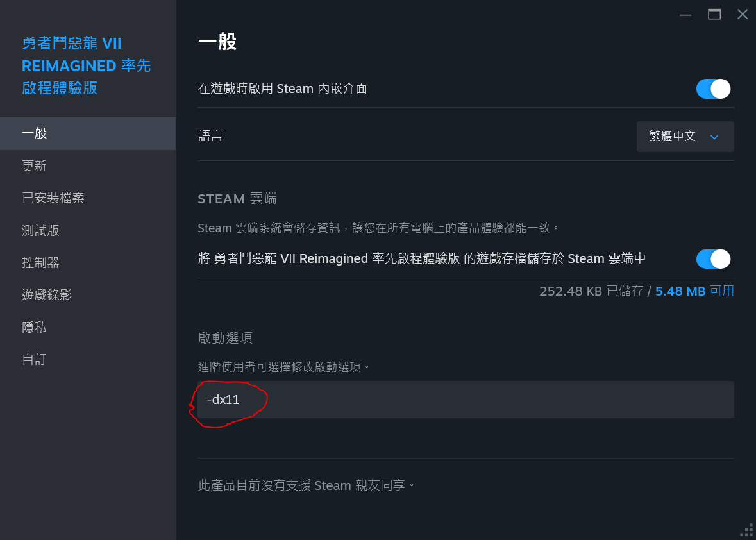Viewport: 756px width, 540px height.
Task: Click the 一般 page heading at top
Action: coord(217,42)
